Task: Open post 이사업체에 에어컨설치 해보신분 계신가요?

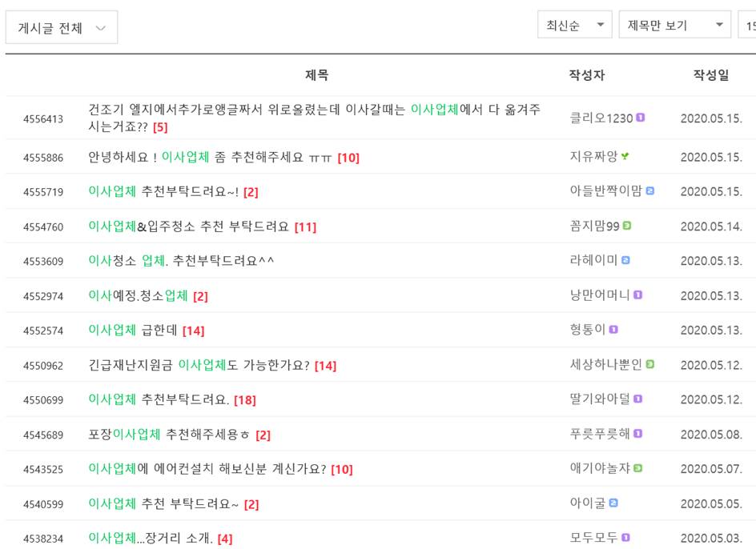Action: (x=207, y=468)
